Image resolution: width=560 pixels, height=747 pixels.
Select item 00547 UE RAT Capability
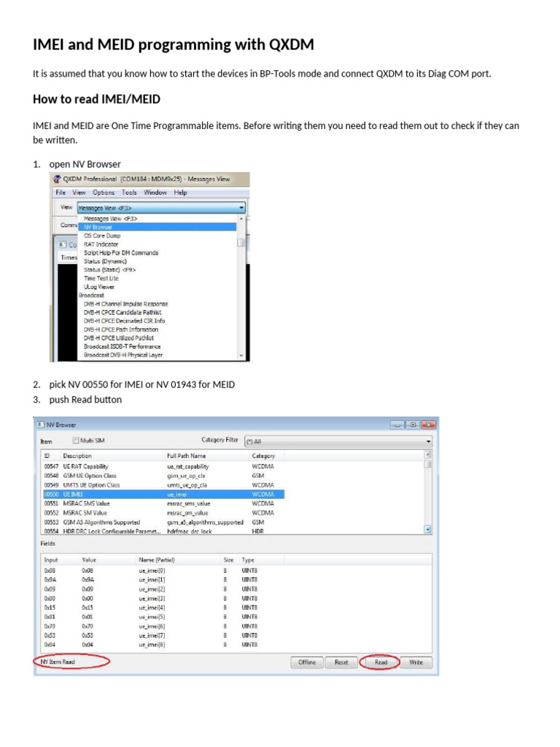point(163,466)
